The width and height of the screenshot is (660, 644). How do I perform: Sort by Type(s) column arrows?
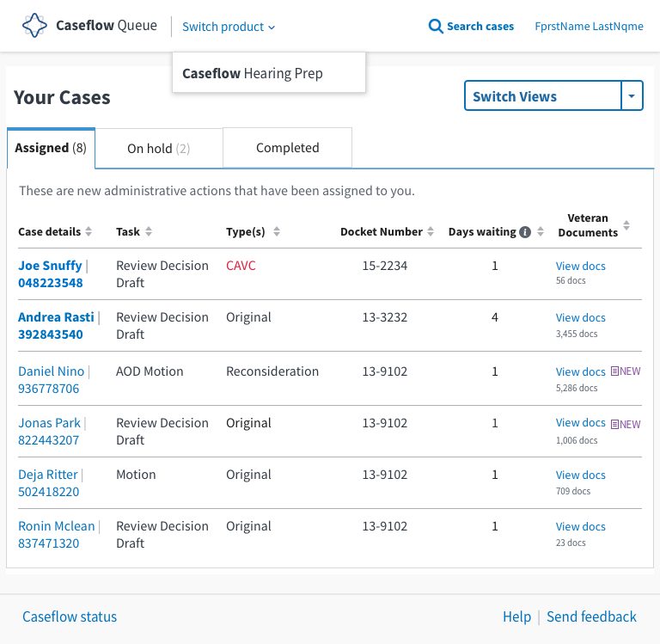pyautogui.click(x=277, y=231)
